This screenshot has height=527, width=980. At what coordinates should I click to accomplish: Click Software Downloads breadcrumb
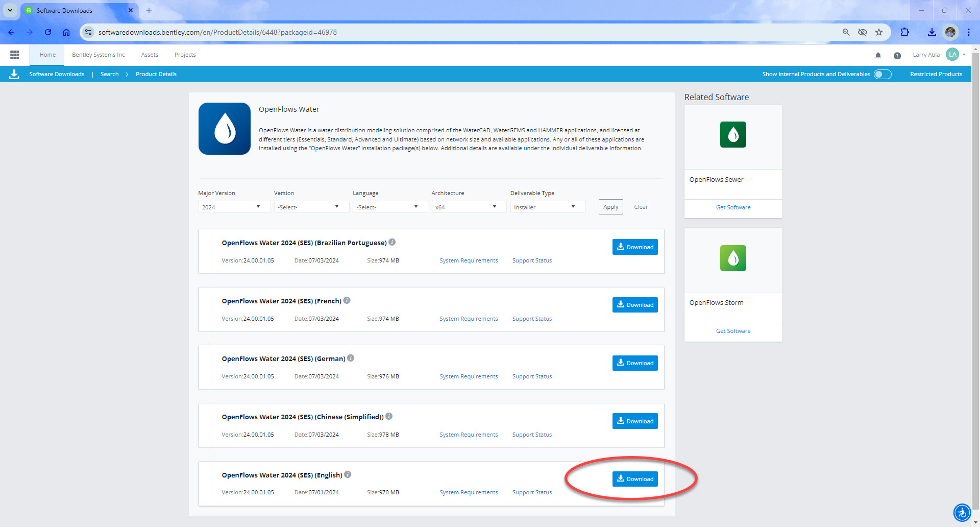point(57,74)
